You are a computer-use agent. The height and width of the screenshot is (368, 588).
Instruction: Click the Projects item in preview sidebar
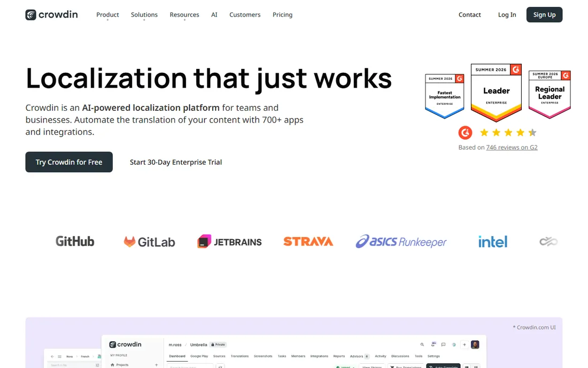[122, 365]
